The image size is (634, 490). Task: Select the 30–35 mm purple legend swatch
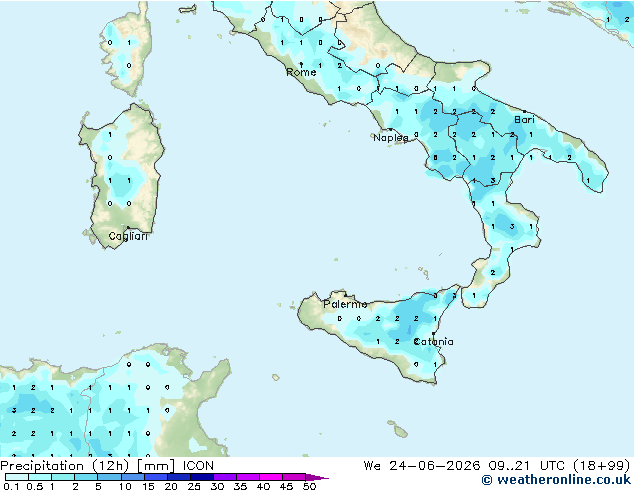pyautogui.click(x=225, y=477)
